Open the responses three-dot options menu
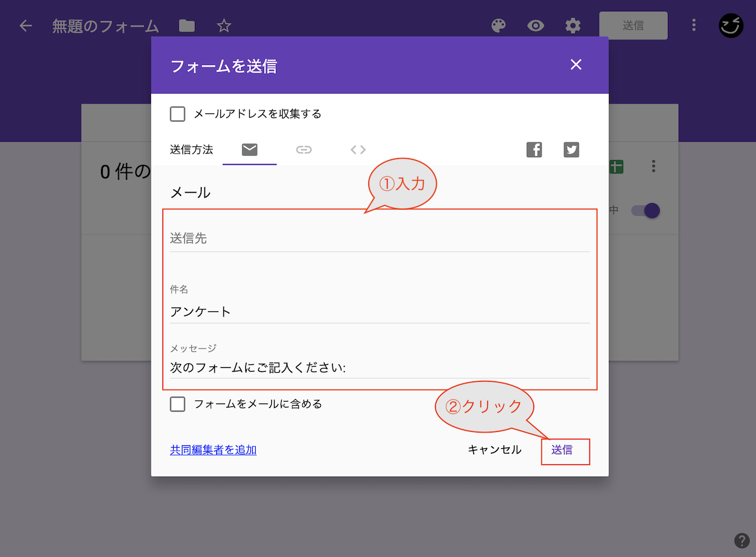This screenshot has height=557, width=756. tap(653, 166)
